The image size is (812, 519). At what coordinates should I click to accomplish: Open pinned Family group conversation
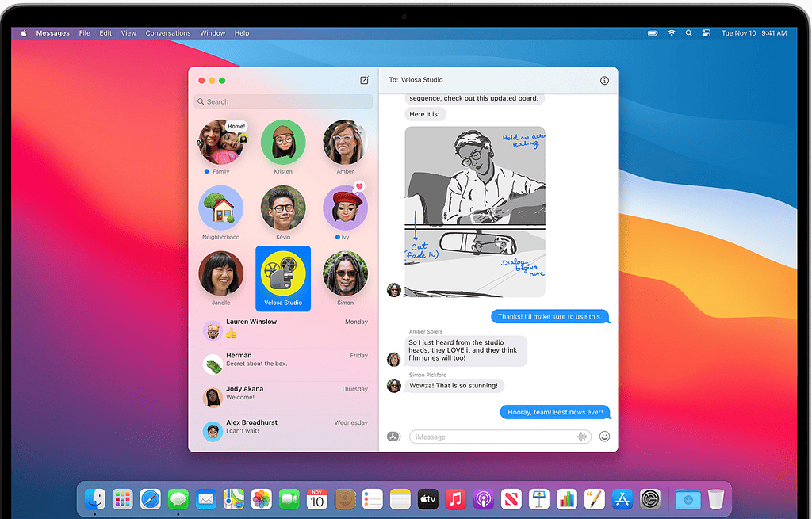click(220, 146)
